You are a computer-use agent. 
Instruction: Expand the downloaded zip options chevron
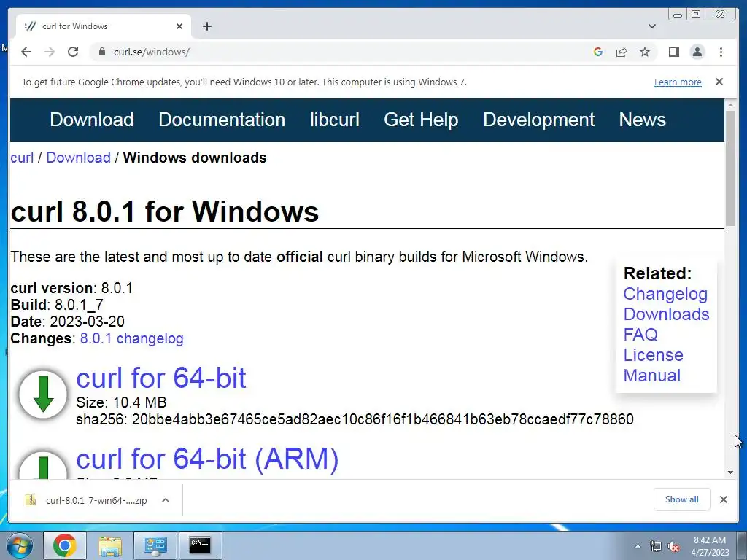click(x=166, y=500)
